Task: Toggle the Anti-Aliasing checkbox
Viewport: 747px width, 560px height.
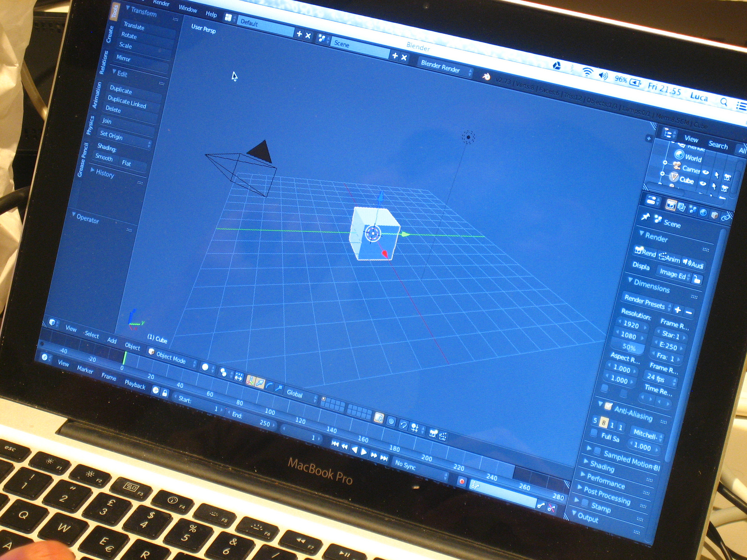Action: [x=608, y=406]
